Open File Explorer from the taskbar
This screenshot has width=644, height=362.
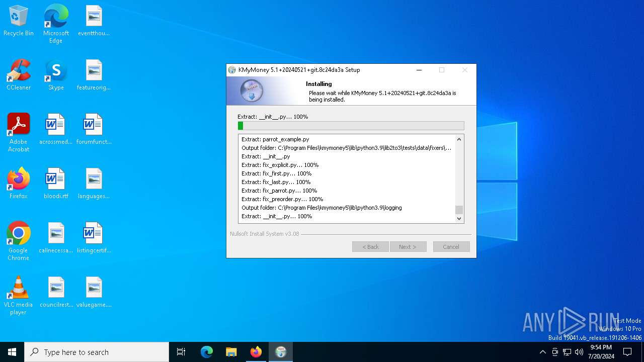point(231,352)
